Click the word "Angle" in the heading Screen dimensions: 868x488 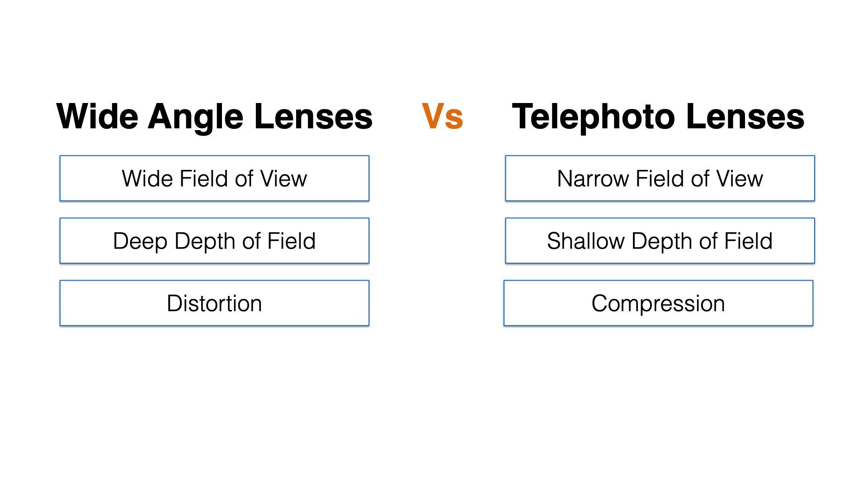pyautogui.click(x=196, y=117)
